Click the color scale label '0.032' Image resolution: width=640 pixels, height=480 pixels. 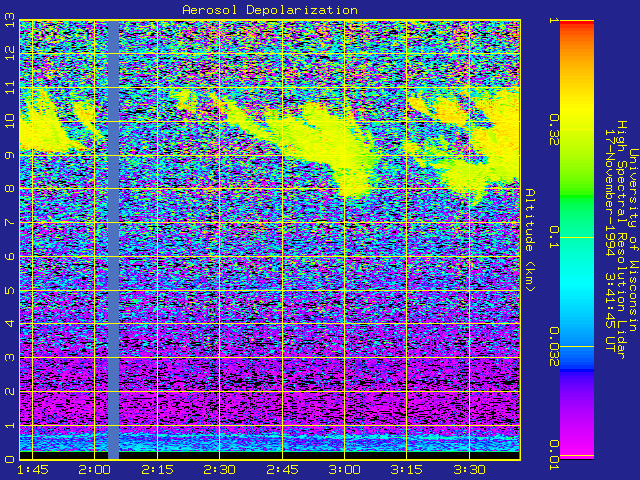tap(554, 346)
